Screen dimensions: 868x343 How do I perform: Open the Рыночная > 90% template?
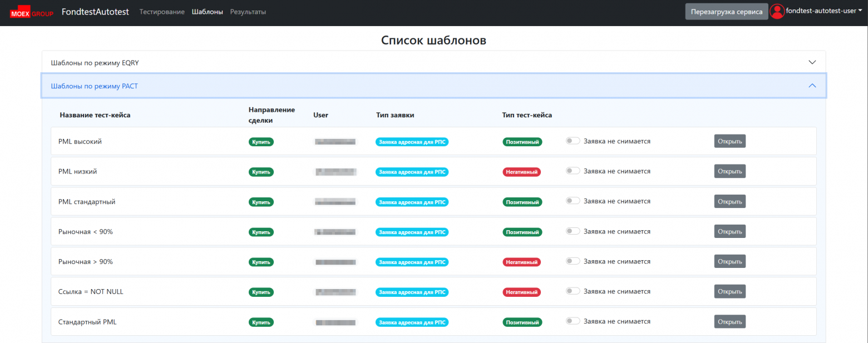coord(729,261)
